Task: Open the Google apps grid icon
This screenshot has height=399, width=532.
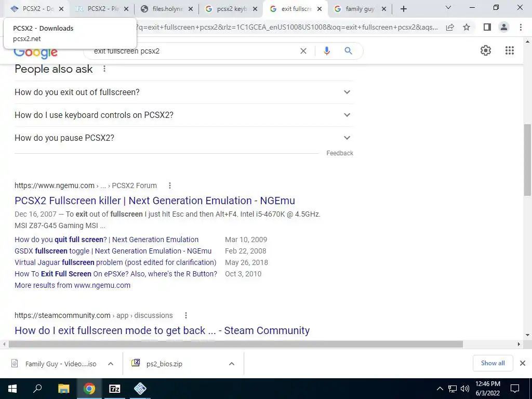Action: coord(509,50)
